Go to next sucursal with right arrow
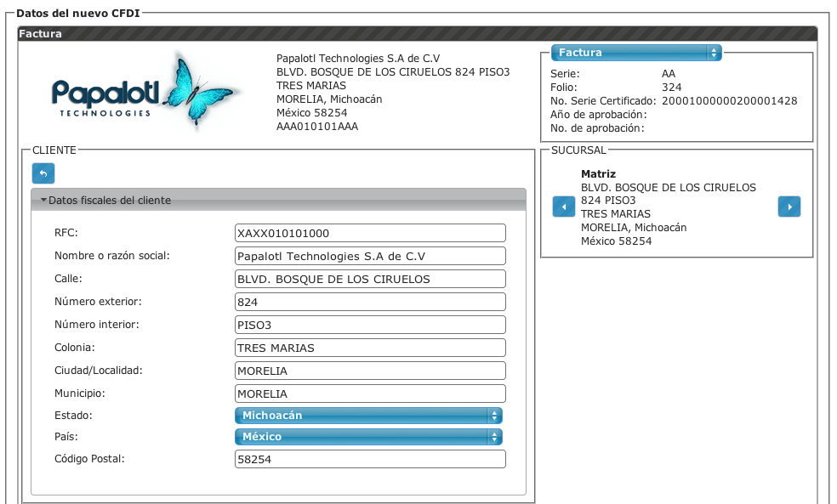 tap(789, 207)
